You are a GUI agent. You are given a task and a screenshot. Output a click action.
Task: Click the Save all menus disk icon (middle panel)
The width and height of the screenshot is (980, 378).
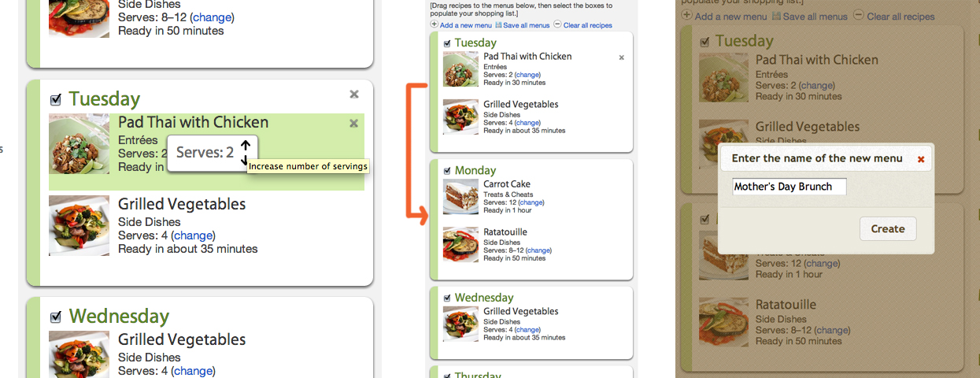499,25
